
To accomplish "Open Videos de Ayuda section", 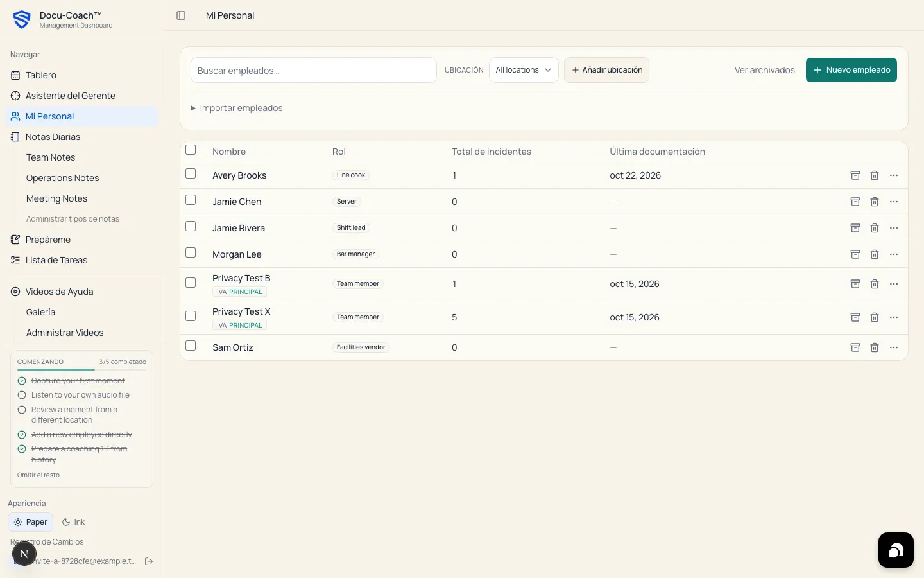I will coord(81,292).
